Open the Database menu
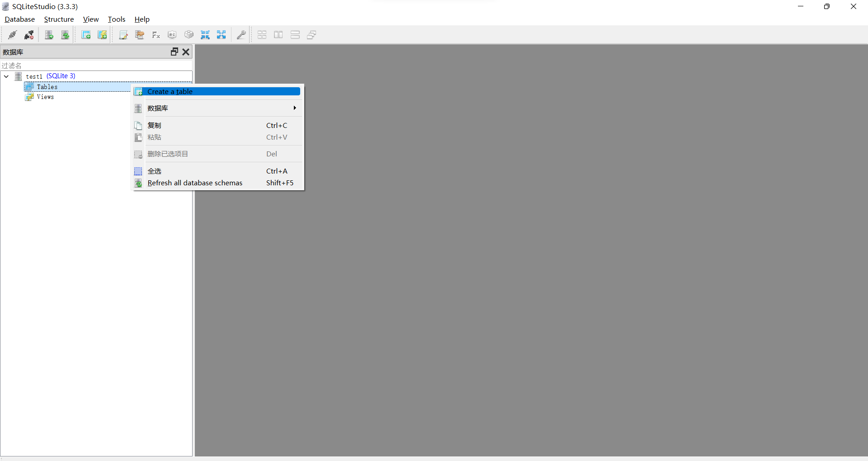This screenshot has height=461, width=868. coord(20,19)
